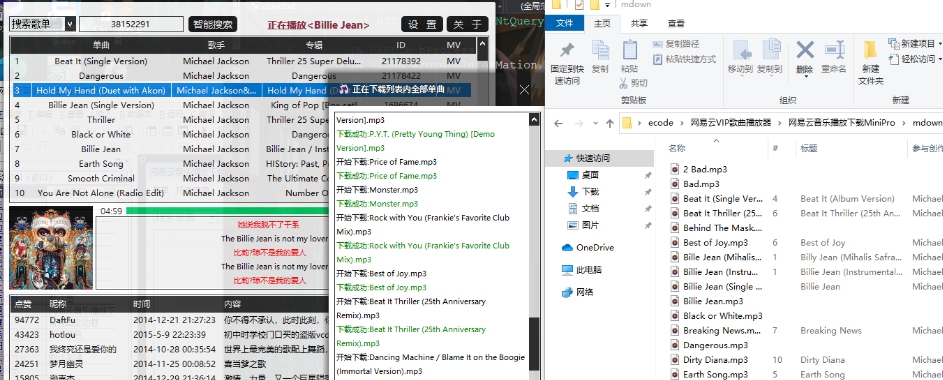
Task: Select Hold My Hand (Duet with Akon) row
Action: [243, 90]
